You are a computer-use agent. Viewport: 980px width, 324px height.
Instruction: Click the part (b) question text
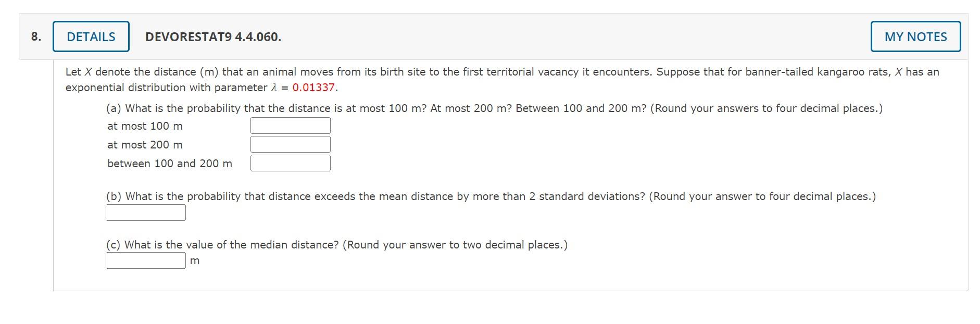click(x=489, y=196)
